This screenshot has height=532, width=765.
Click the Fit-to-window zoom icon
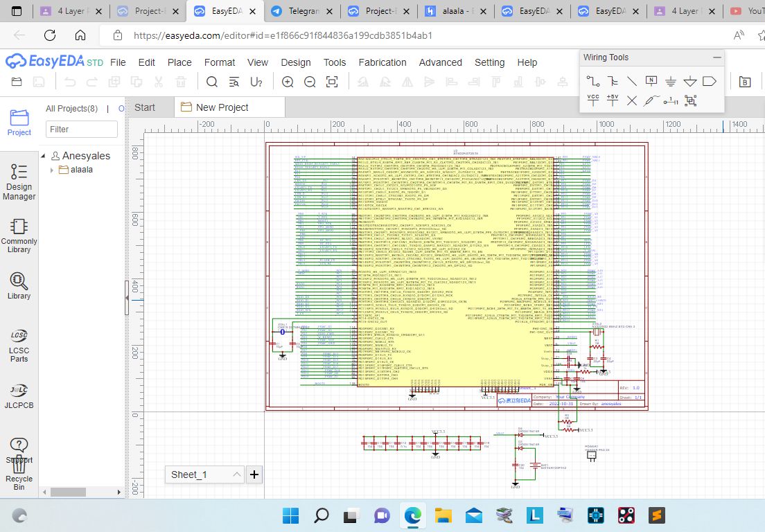tap(332, 81)
